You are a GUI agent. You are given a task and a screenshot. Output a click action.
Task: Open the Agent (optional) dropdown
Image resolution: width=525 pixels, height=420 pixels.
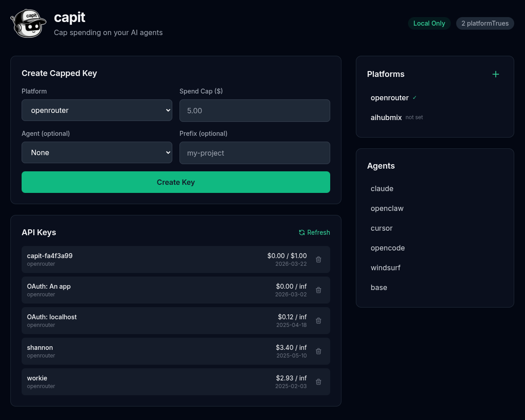97,152
